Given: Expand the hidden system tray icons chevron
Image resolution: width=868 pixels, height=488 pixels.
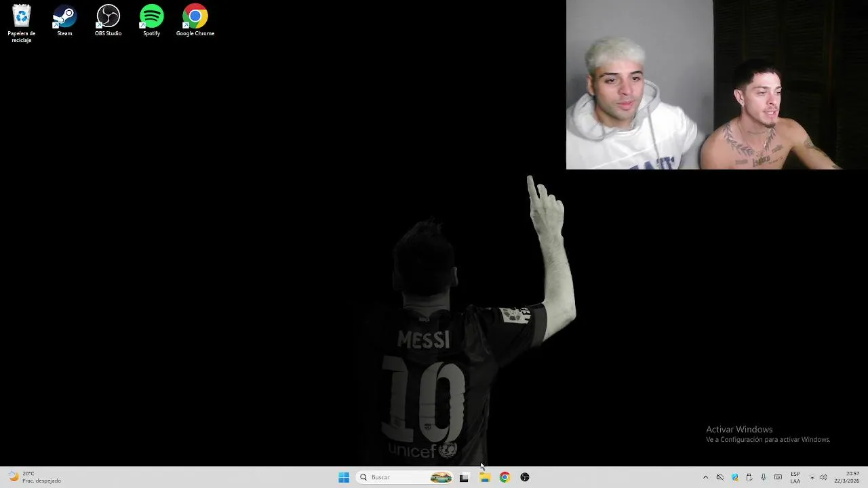Looking at the screenshot, I should pyautogui.click(x=705, y=477).
